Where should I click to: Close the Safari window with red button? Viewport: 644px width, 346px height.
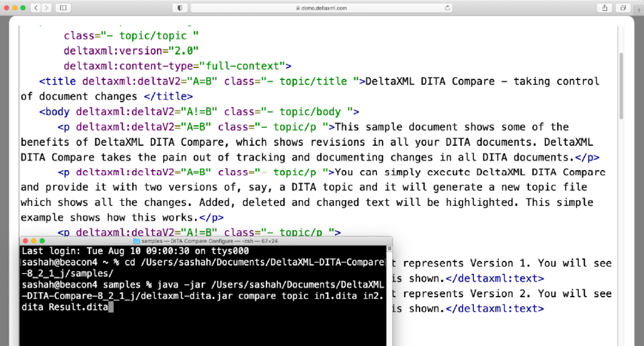6,8
